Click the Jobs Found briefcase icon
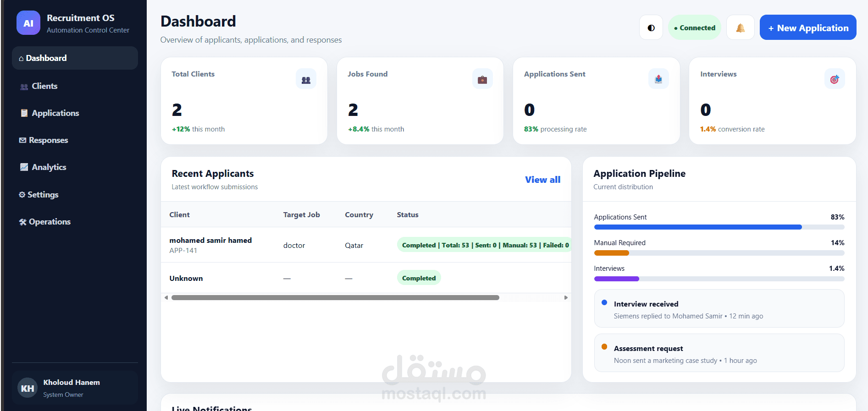The height and width of the screenshot is (411, 868). click(x=482, y=80)
